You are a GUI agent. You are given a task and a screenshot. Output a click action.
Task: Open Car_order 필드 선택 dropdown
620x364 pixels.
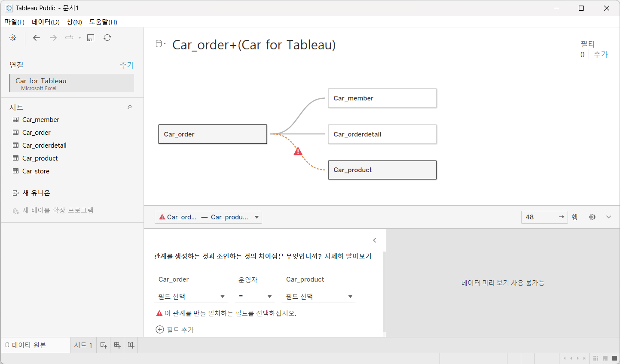[x=191, y=297]
